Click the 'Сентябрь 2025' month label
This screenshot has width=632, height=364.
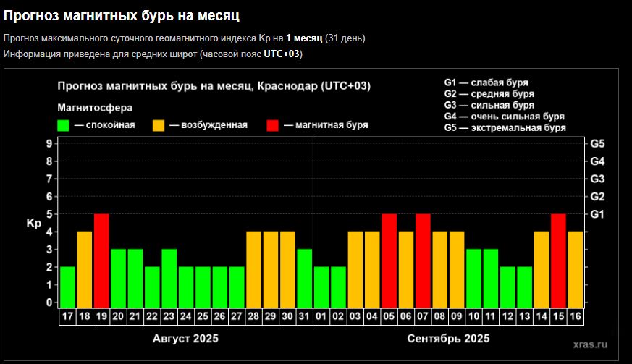click(x=448, y=338)
